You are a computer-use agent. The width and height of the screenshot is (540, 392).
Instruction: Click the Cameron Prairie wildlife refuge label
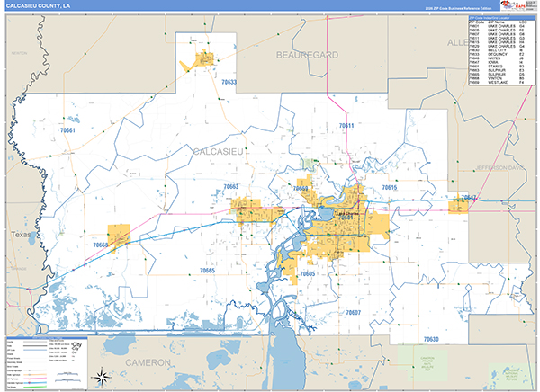coord(427,364)
